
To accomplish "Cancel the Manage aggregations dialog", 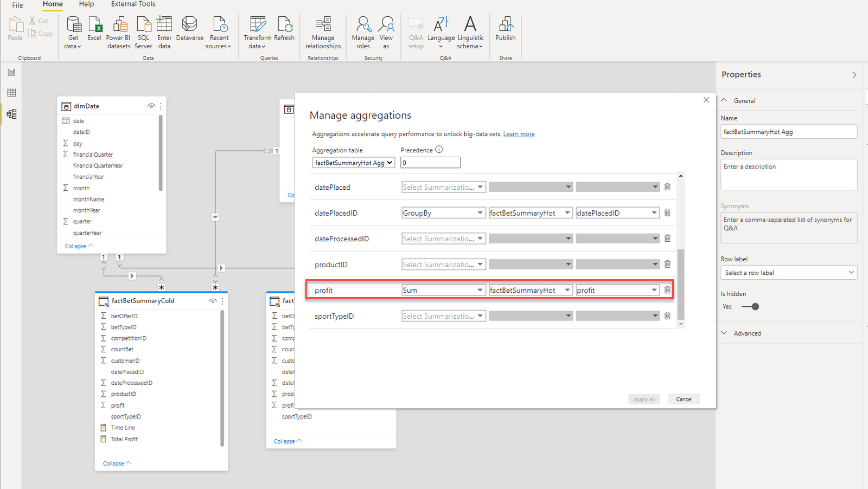I will point(684,399).
